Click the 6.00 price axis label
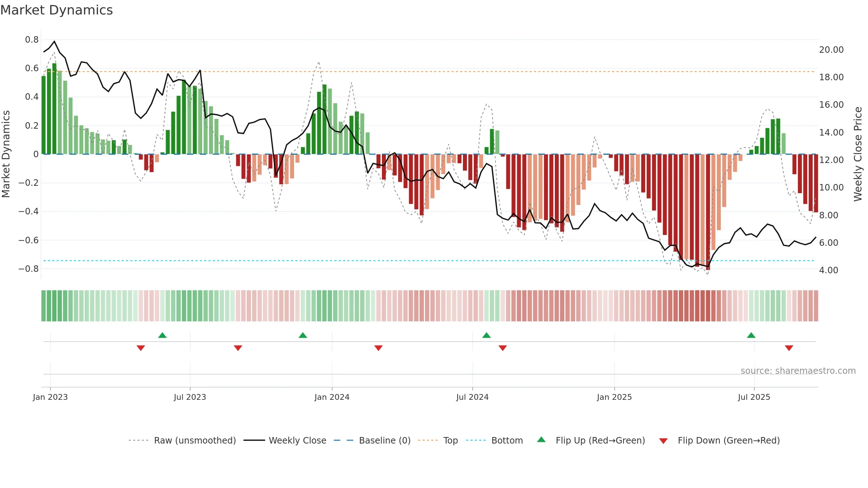868x488 pixels. (x=829, y=243)
